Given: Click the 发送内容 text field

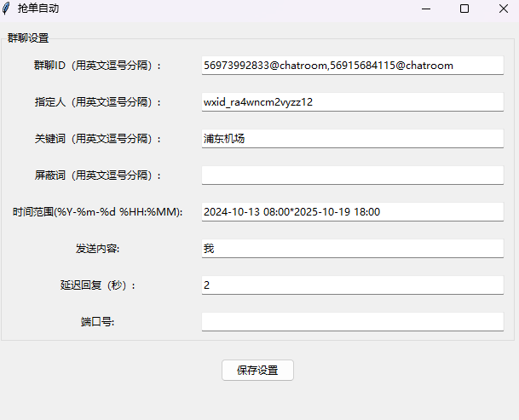Looking at the screenshot, I should point(352,249).
